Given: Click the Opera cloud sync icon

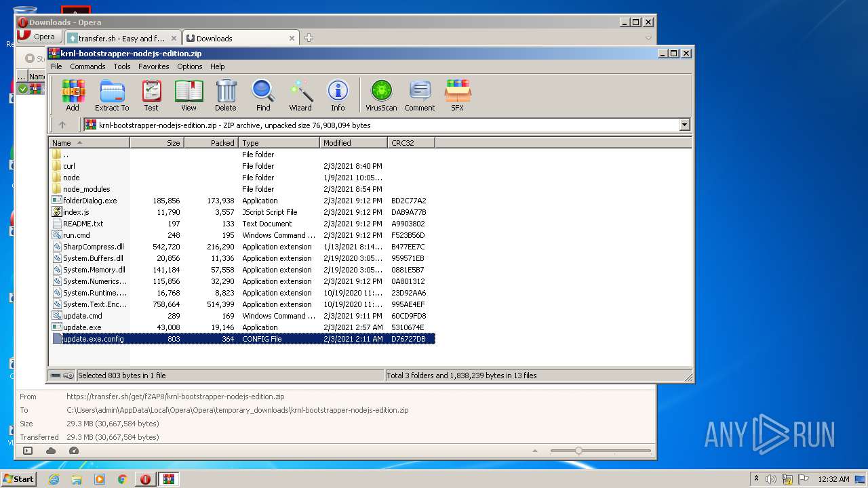Looking at the screenshot, I should pyautogui.click(x=51, y=451).
